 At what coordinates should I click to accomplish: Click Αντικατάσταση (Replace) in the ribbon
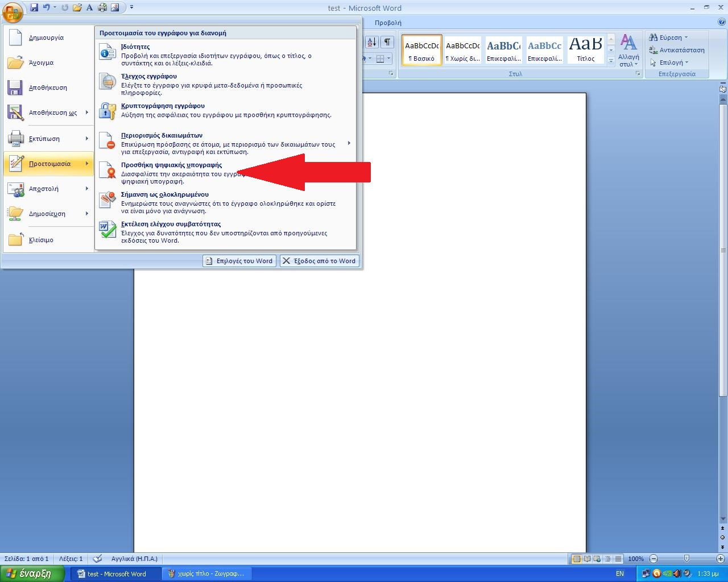(x=677, y=50)
